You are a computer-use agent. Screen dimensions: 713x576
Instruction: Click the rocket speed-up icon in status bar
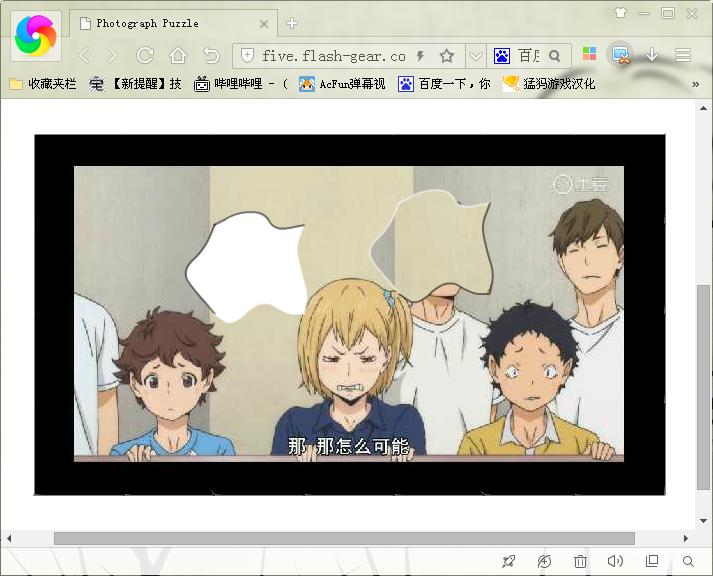pos(544,562)
